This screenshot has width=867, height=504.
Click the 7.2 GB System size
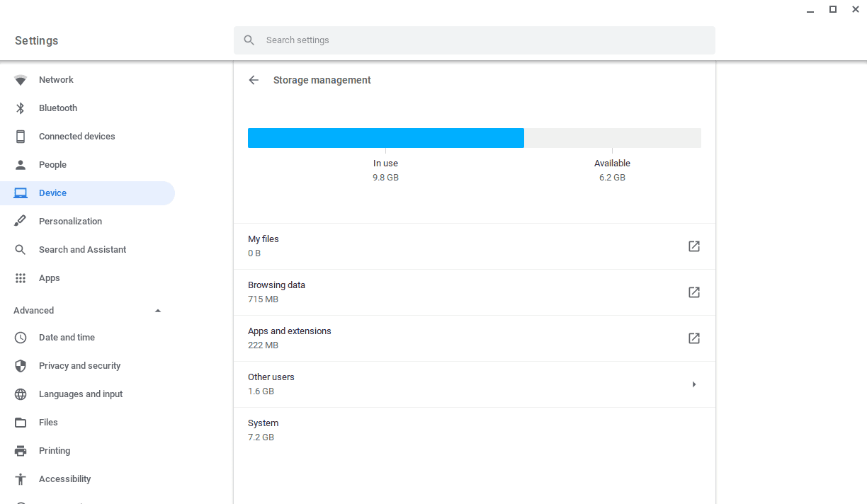tap(261, 437)
